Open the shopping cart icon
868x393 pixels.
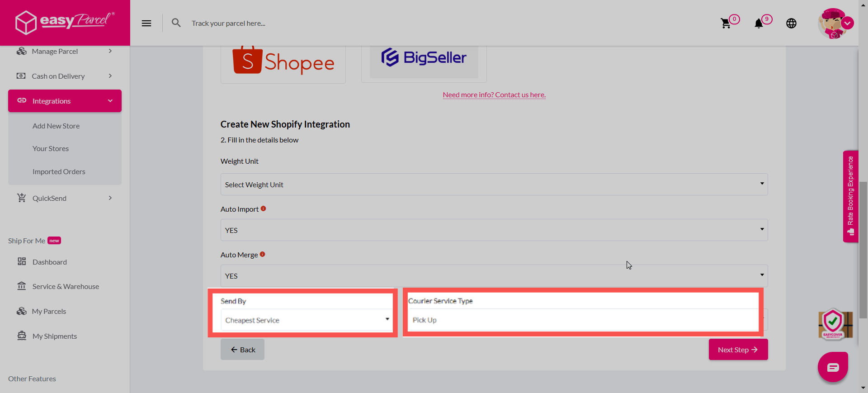[726, 23]
